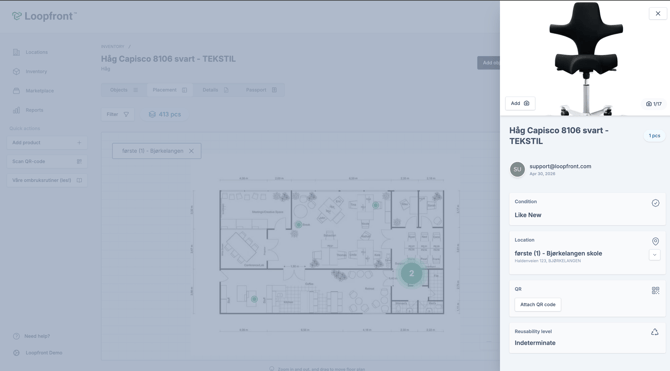The width and height of the screenshot is (670, 371).
Task: Click the Reusability level recycle icon
Action: 655,332
